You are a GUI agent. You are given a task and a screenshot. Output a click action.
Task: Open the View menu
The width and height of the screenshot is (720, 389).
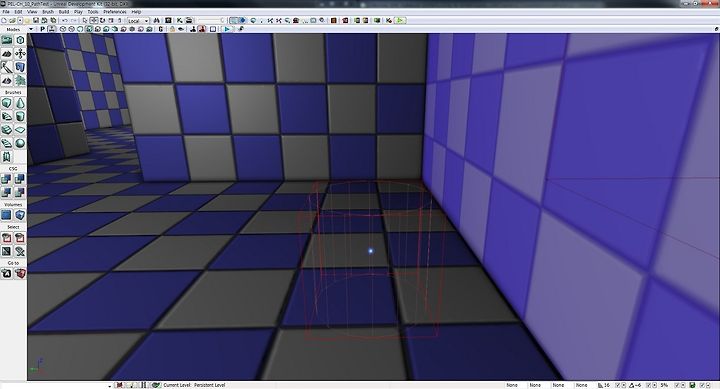(32, 12)
